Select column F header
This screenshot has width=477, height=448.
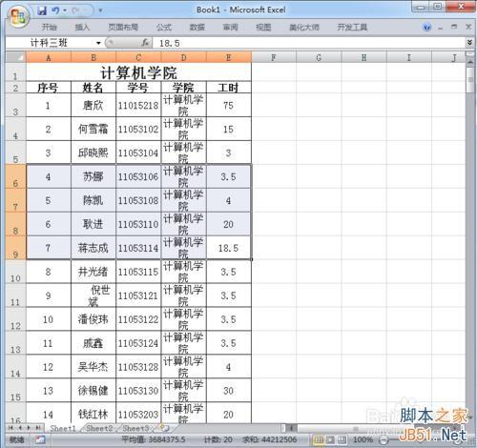click(274, 57)
